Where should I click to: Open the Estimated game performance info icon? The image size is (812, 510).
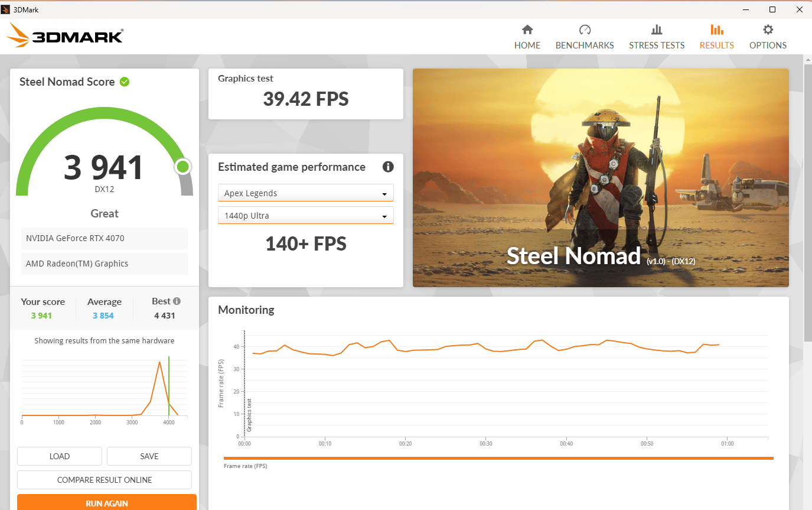coord(388,167)
